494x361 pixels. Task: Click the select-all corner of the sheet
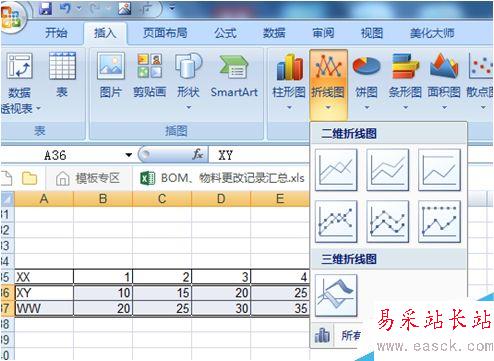pos(7,199)
